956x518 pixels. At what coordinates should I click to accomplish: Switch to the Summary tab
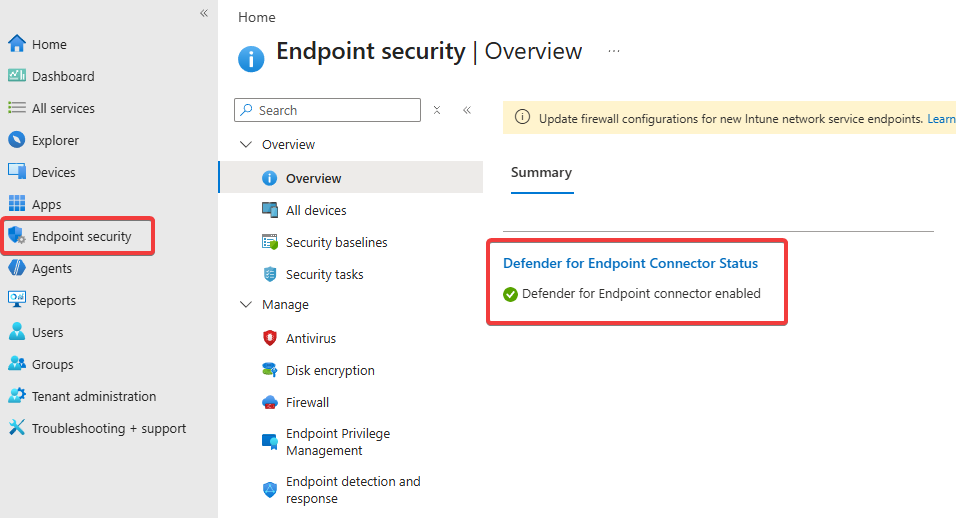541,172
